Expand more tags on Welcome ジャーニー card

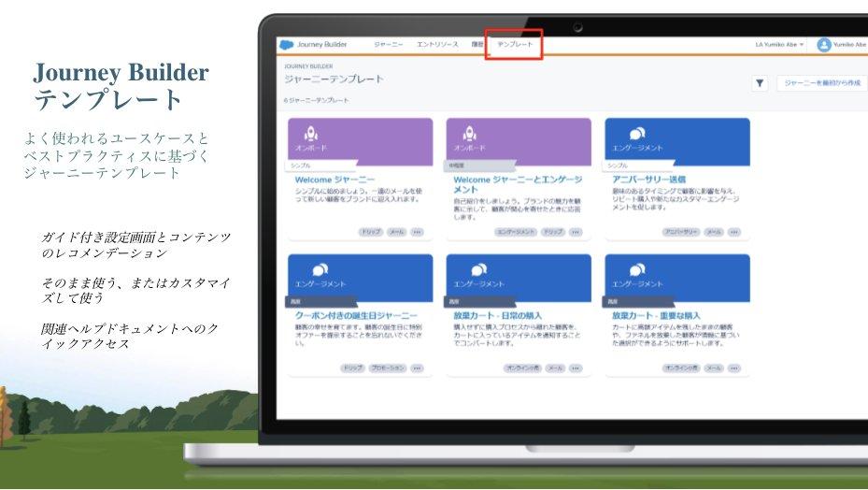pyautogui.click(x=417, y=232)
